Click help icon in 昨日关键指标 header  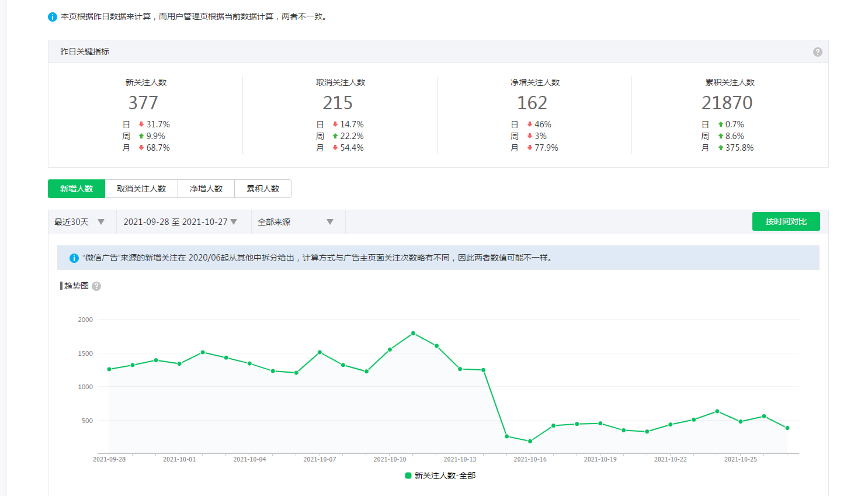point(817,52)
